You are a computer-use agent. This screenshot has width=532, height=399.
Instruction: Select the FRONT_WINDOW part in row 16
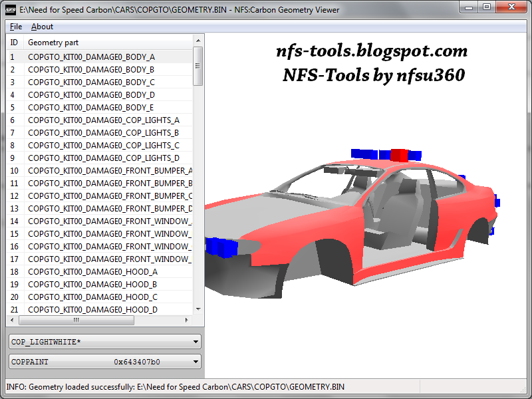100,246
